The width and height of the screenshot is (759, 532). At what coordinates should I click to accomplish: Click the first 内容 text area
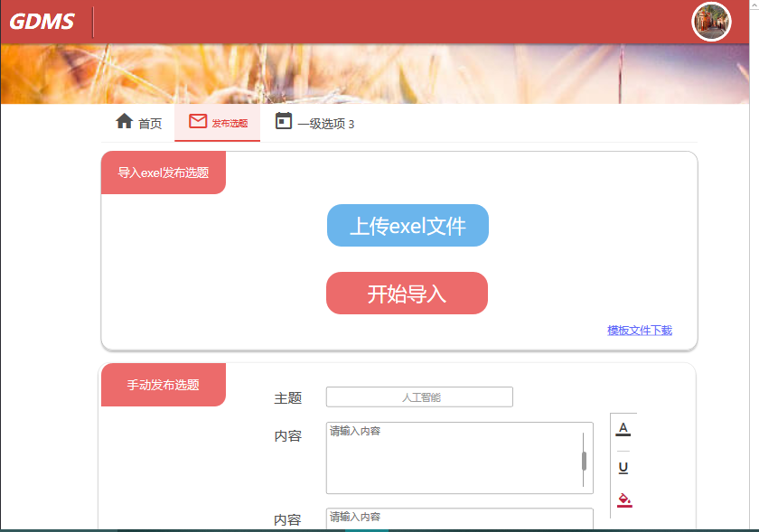[460, 458]
